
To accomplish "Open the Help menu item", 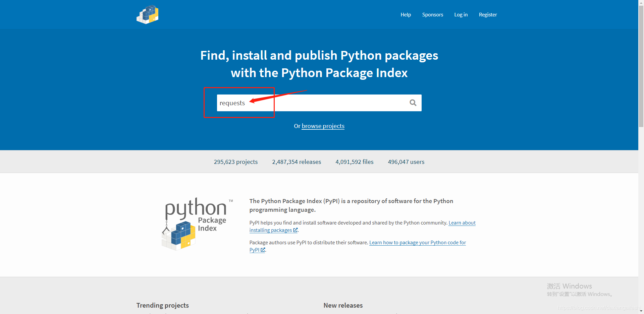I will [406, 15].
